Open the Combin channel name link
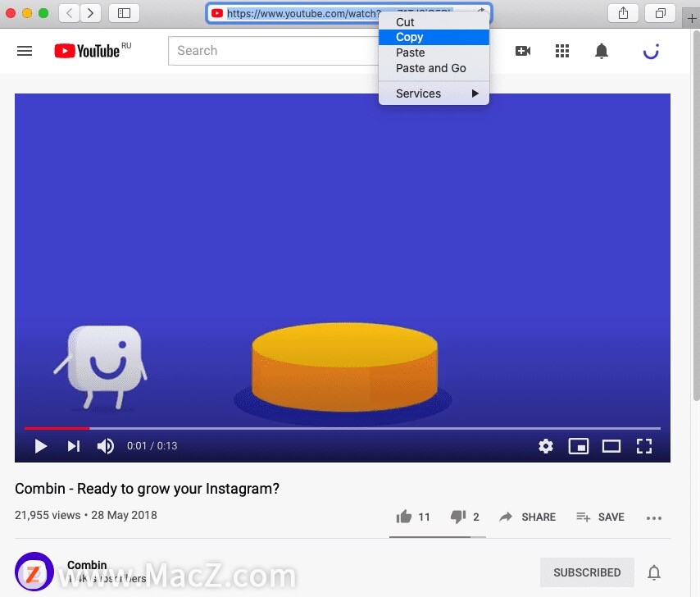700x597 pixels. click(87, 565)
